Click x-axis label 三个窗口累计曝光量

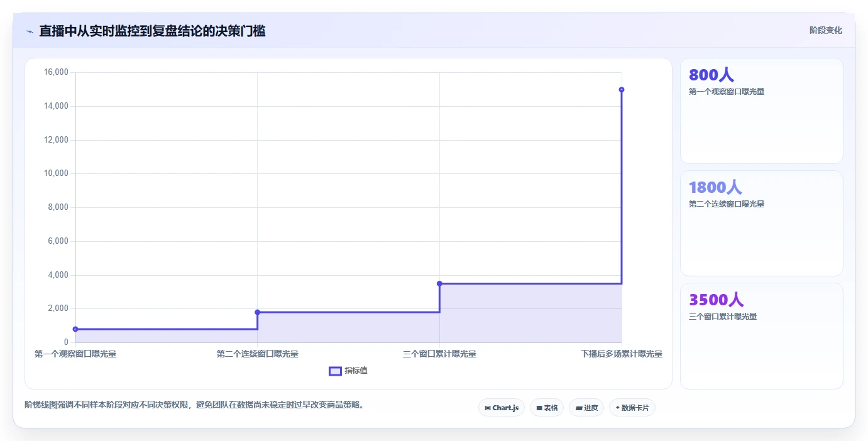[x=439, y=354]
